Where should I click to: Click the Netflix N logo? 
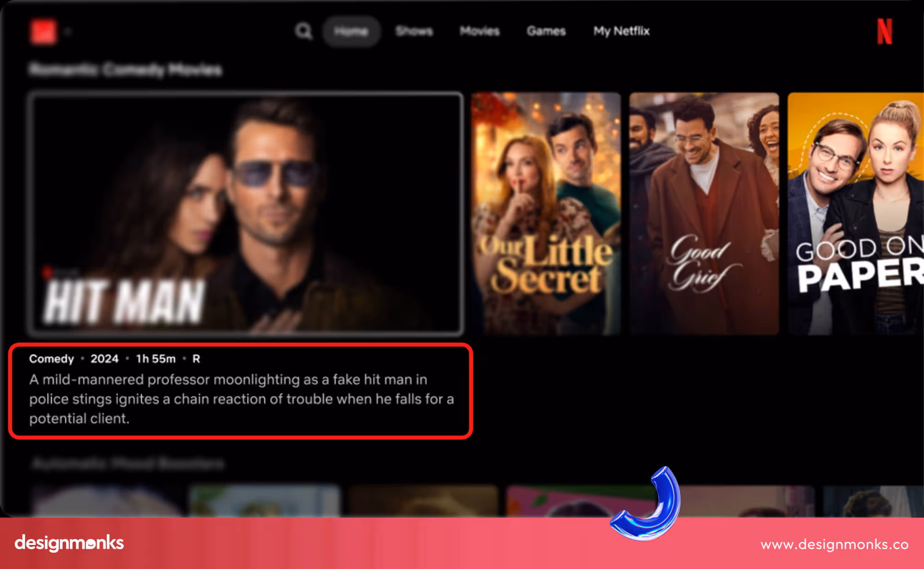(x=884, y=32)
